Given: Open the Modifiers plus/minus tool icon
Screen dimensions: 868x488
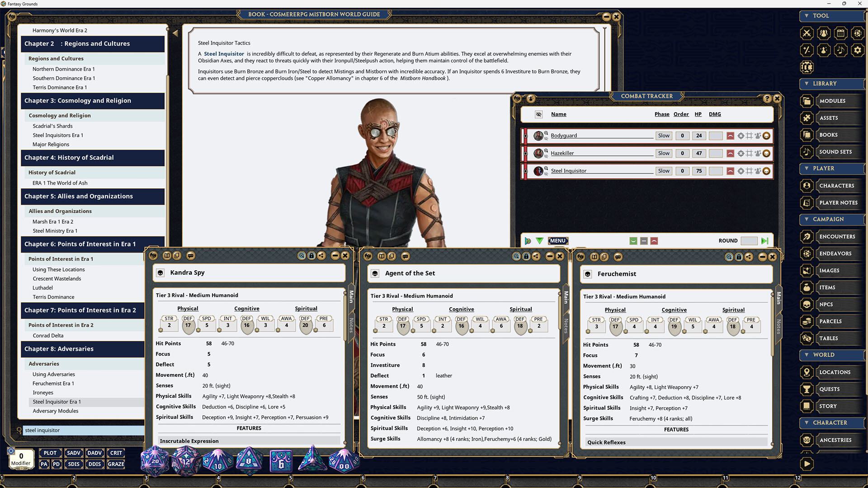Looking at the screenshot, I should click(x=807, y=50).
